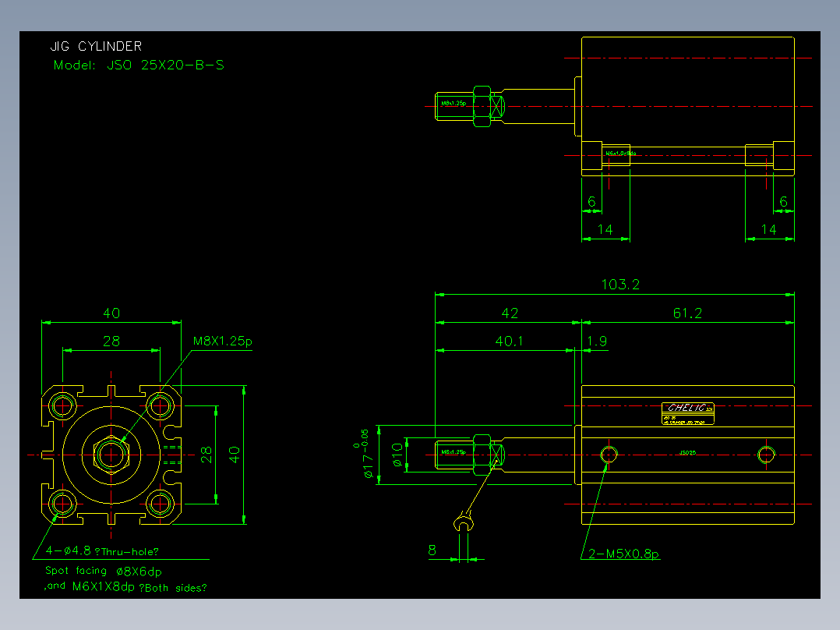Pick the 61.2 body length dimension
This screenshot has width=840, height=630.
(687, 313)
